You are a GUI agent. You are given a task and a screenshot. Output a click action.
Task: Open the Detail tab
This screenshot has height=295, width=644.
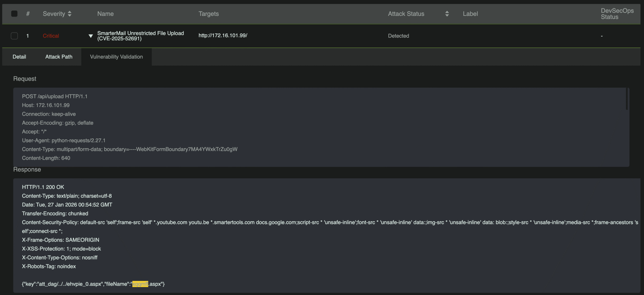[19, 57]
